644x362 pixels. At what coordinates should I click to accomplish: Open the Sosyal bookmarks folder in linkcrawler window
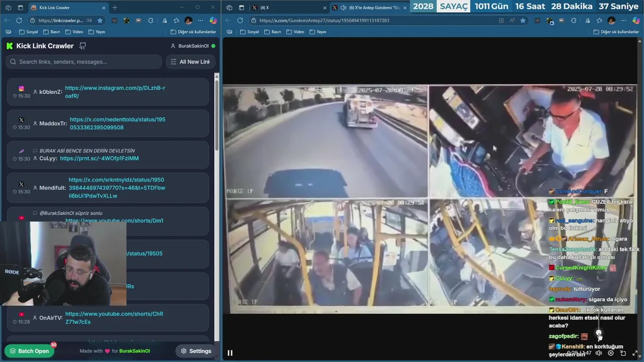[28, 32]
